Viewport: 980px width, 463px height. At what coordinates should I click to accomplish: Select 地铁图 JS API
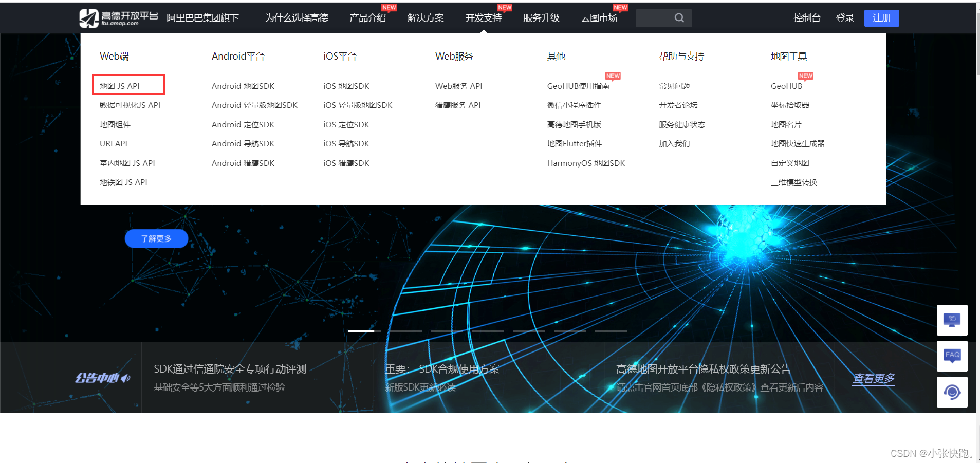(x=123, y=182)
